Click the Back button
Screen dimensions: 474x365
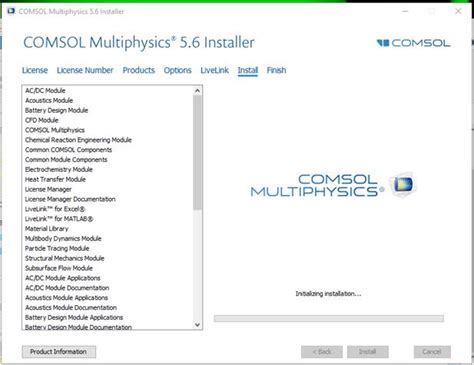(322, 352)
